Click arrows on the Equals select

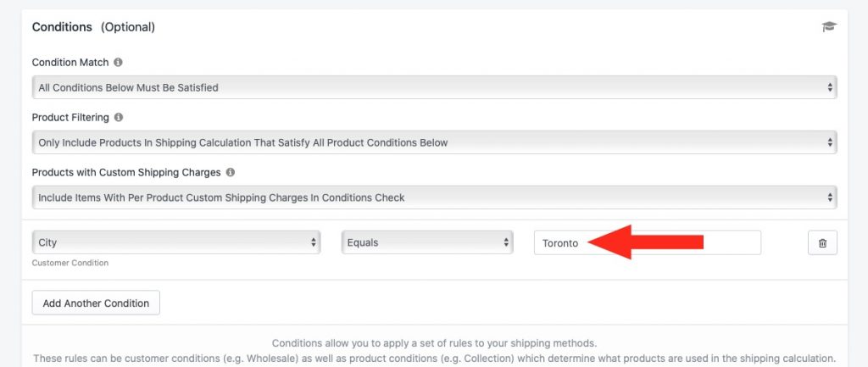click(506, 242)
